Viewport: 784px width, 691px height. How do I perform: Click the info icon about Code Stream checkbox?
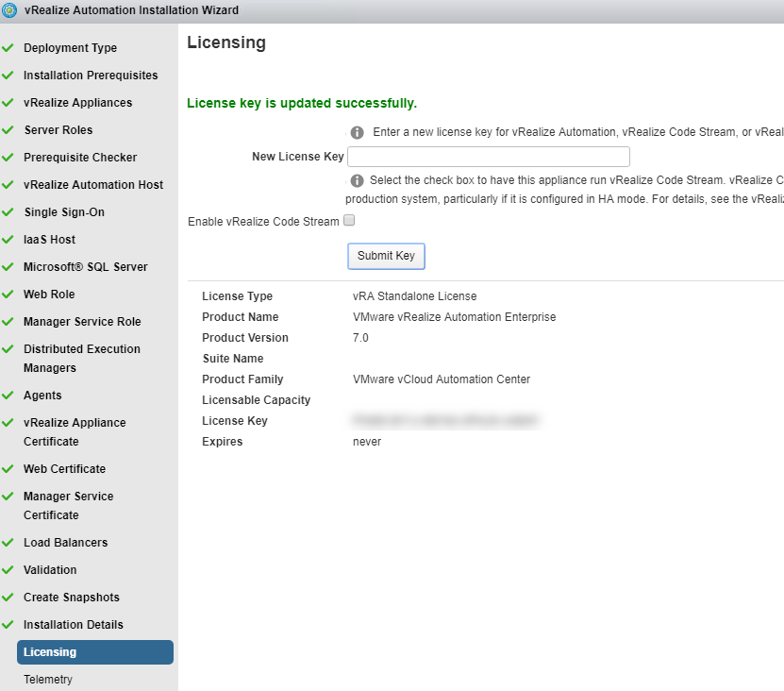358,180
